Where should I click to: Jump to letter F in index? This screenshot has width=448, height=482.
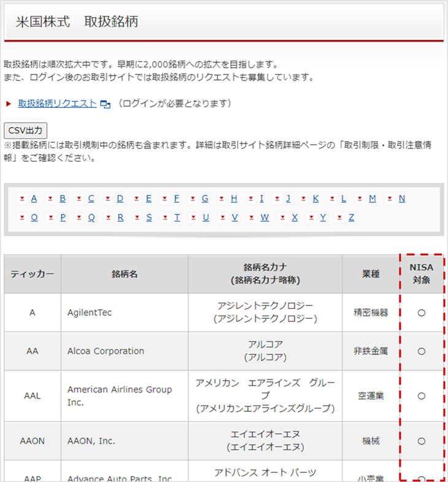point(176,198)
